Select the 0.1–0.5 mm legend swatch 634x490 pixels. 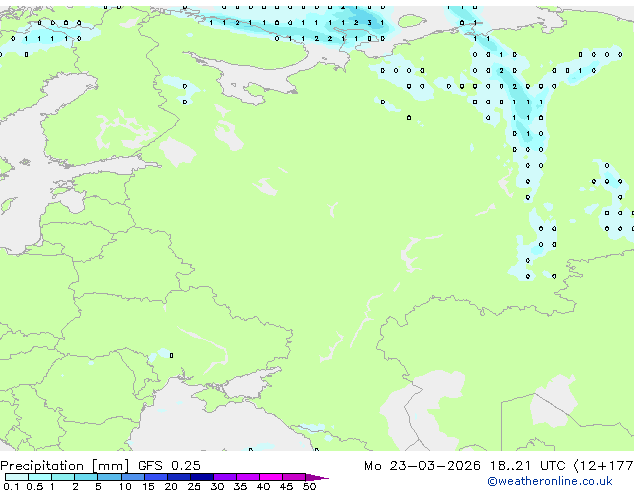coord(17,477)
